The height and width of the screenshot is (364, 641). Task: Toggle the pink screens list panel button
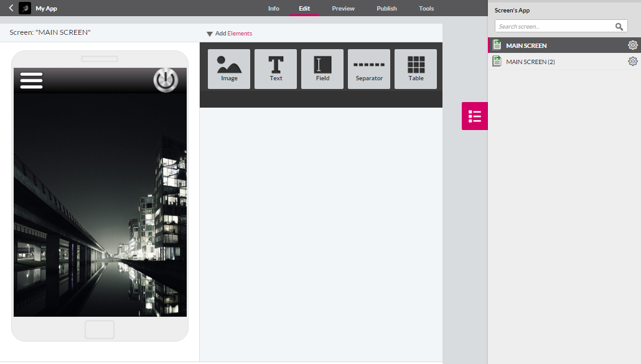[475, 116]
